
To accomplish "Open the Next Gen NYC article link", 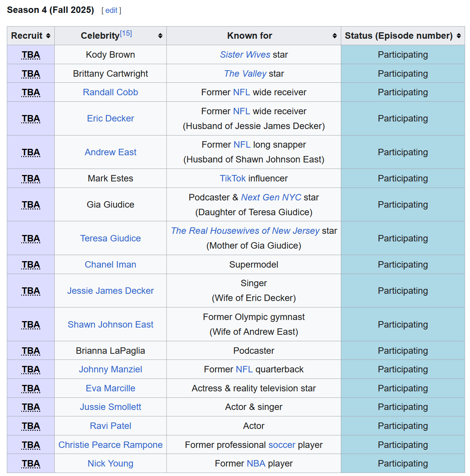I will [271, 197].
